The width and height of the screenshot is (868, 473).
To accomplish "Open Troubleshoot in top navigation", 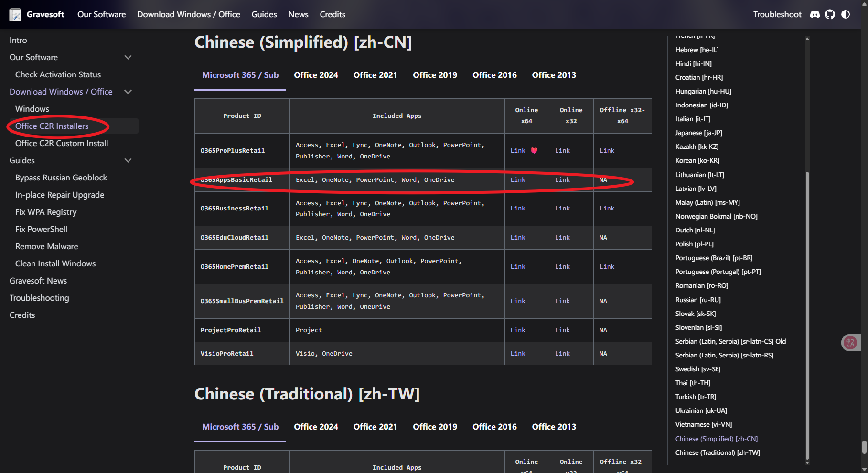I will (x=777, y=14).
